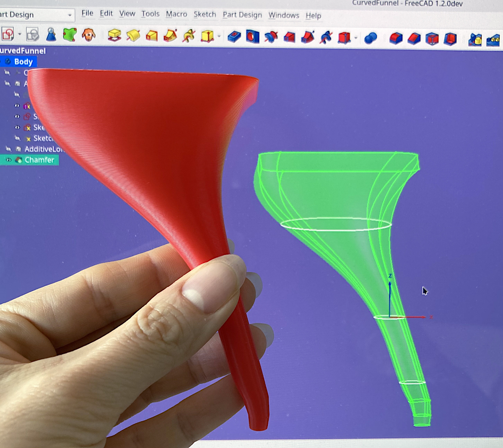Choose the Additive Pipe tool

[x=170, y=36]
